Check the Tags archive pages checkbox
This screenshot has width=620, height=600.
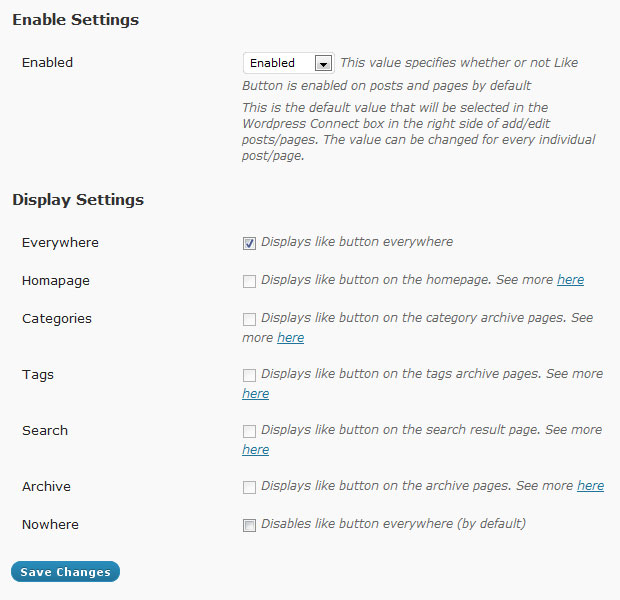point(249,375)
